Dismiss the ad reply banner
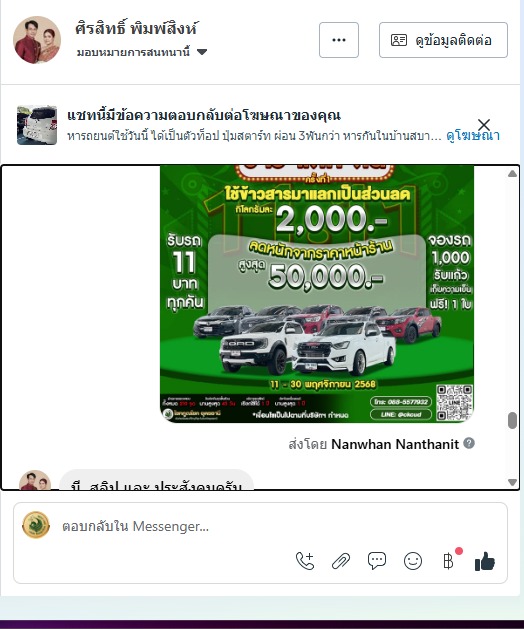The height and width of the screenshot is (629, 524). click(484, 125)
